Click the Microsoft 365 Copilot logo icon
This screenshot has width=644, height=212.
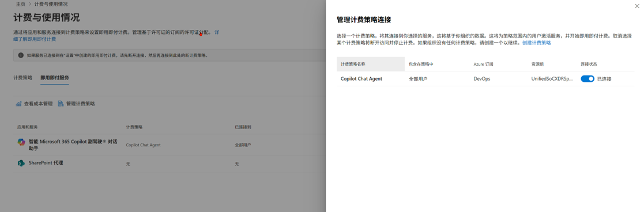pos(21,142)
